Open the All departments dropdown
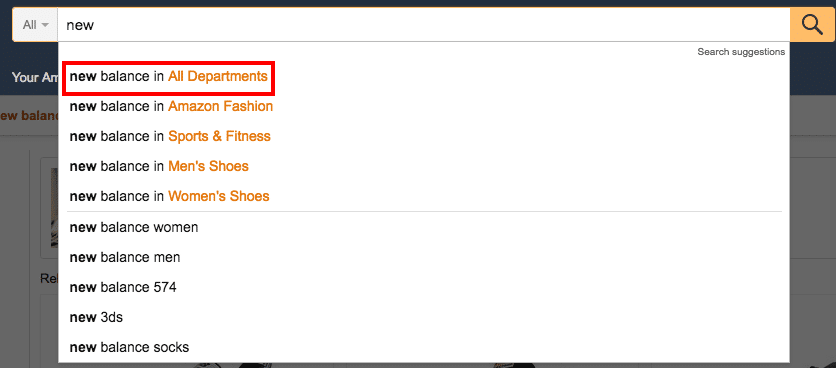 pos(35,25)
